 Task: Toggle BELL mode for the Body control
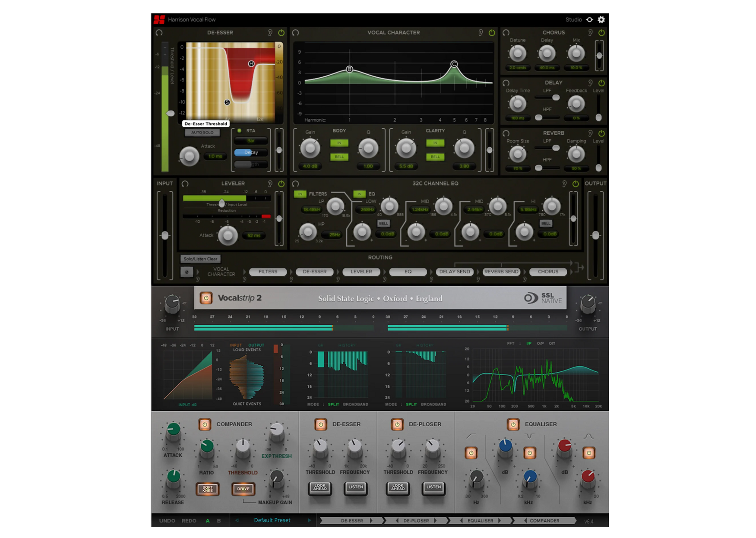[x=339, y=157]
